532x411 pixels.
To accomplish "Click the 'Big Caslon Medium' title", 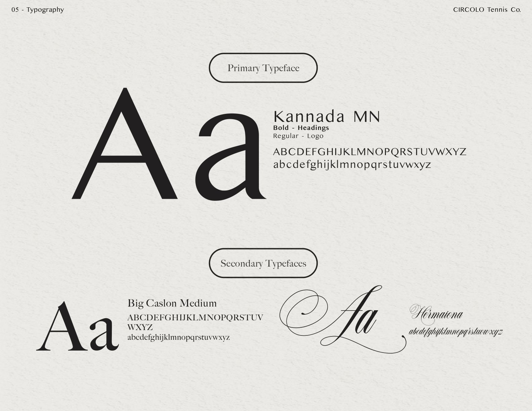I will (172, 303).
